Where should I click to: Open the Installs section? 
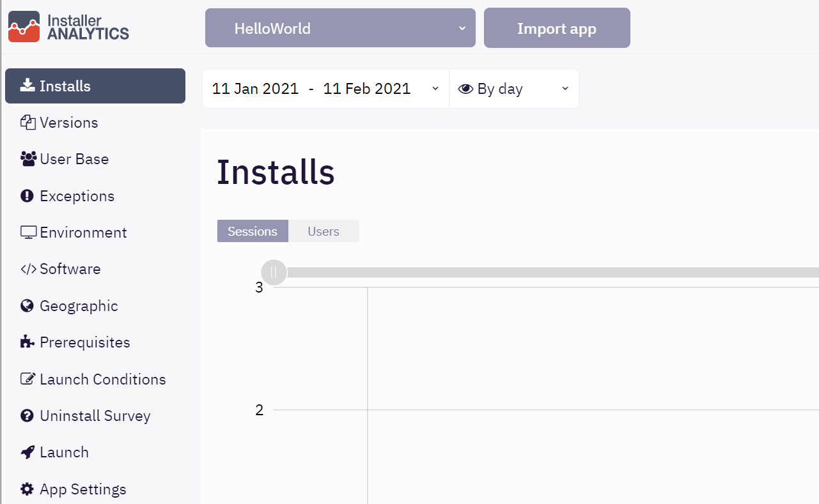(95, 86)
